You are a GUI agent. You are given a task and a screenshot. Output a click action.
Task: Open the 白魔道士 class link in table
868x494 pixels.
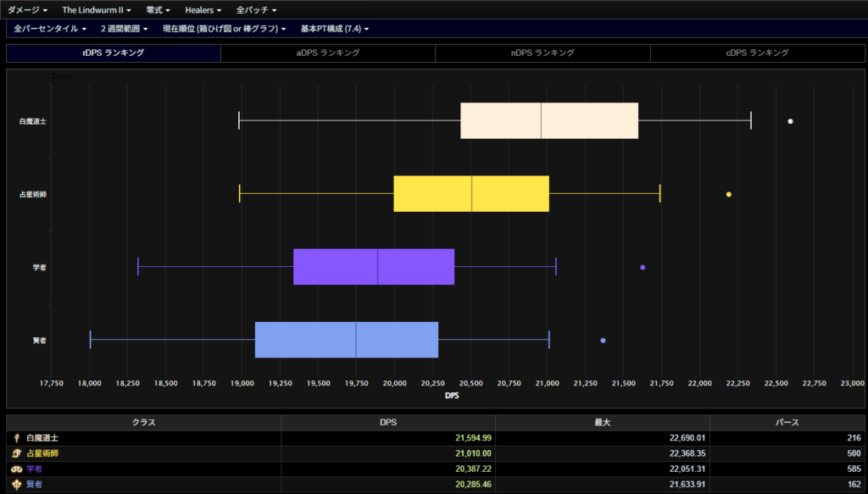tap(42, 438)
